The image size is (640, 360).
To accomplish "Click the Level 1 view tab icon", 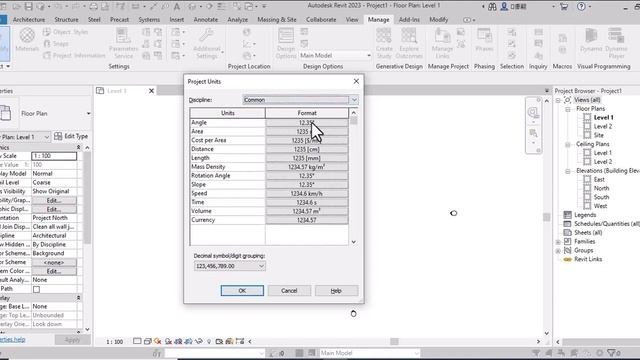I will click(x=100, y=91).
